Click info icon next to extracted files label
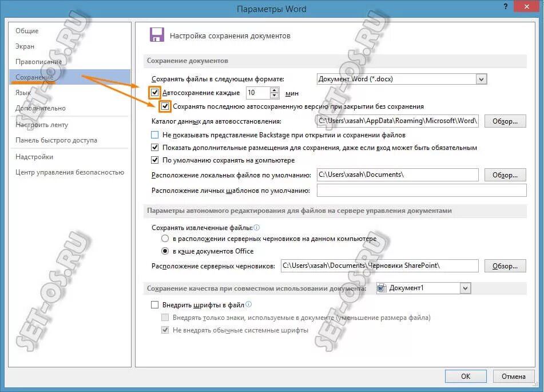This screenshot has height=392, width=544. pyautogui.click(x=257, y=228)
